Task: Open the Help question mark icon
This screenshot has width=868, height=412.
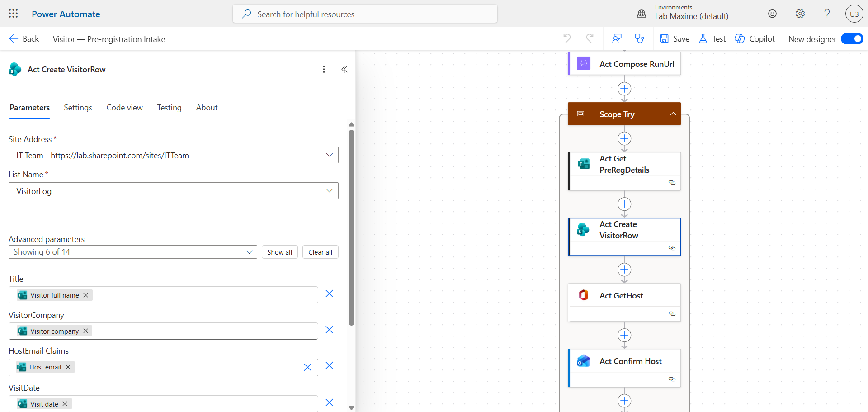Action: tap(827, 14)
